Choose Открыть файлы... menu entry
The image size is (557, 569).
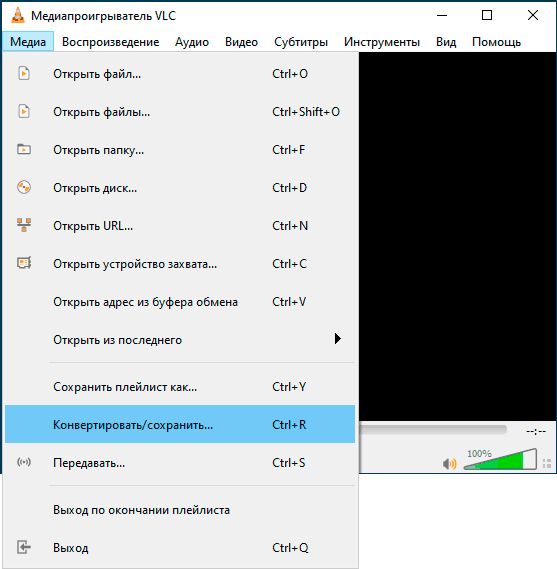180,112
